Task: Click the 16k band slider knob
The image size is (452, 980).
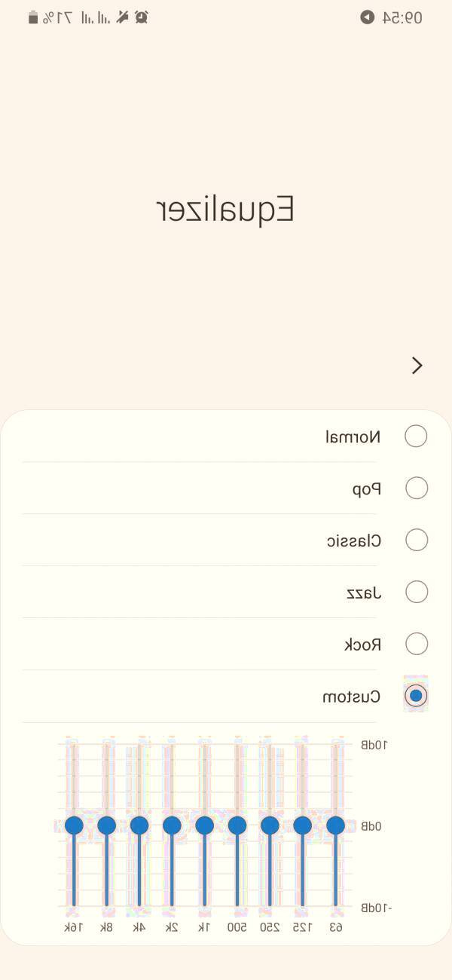Action: pyautogui.click(x=74, y=825)
